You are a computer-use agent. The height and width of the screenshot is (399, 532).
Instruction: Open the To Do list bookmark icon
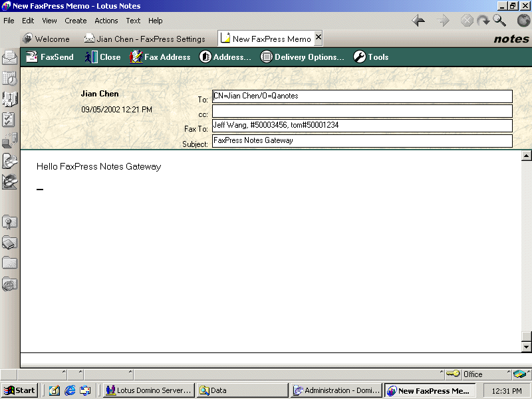9,120
